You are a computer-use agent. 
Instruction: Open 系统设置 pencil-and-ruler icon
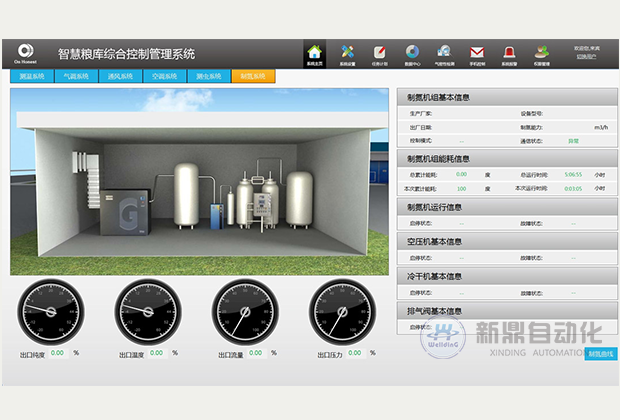(x=347, y=55)
